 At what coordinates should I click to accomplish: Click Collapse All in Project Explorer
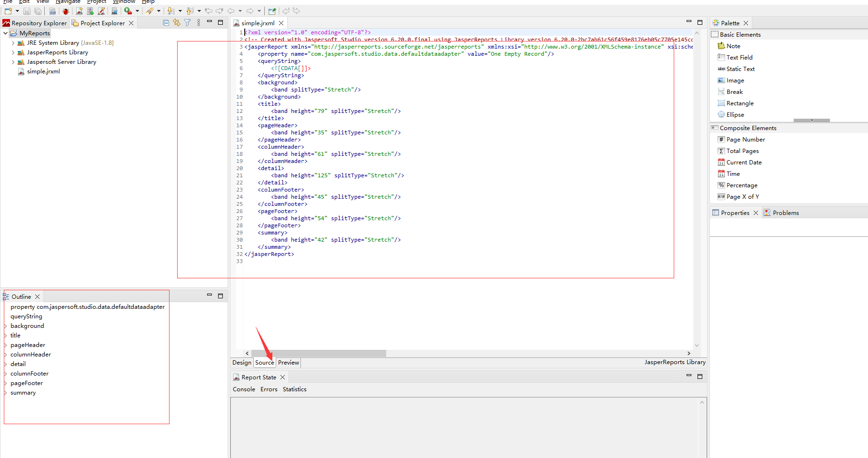click(x=166, y=22)
